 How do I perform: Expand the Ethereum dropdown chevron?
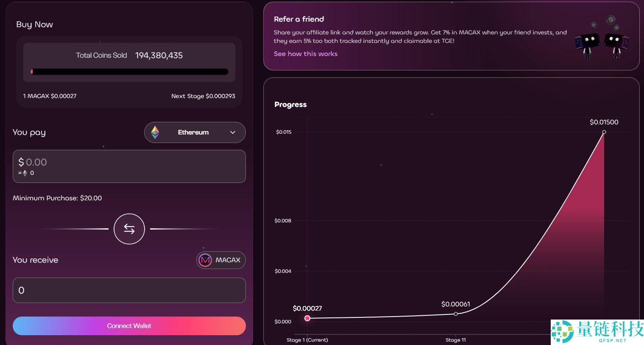click(233, 132)
